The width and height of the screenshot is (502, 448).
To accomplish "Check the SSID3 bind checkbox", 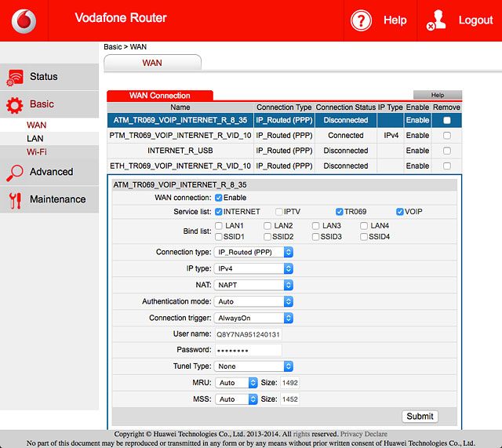I will [x=315, y=237].
